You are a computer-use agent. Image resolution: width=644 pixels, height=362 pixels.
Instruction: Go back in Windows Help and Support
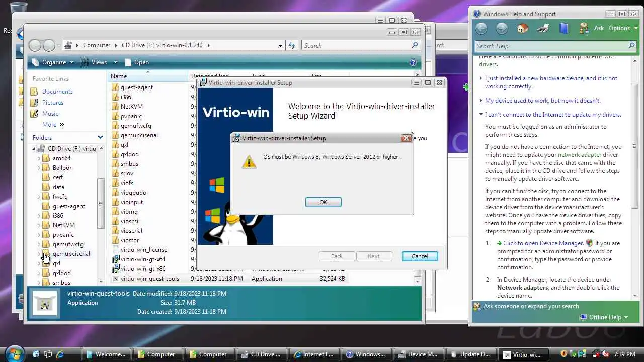481,29
